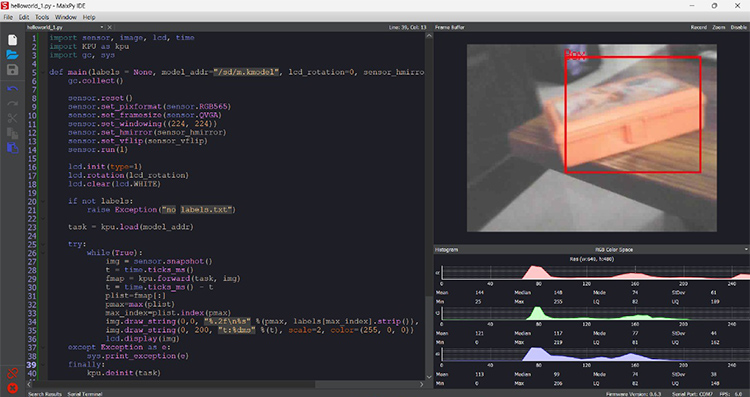750x397 pixels.
Task: Collapse the def main code fold at line 5
Action: (x=44, y=72)
